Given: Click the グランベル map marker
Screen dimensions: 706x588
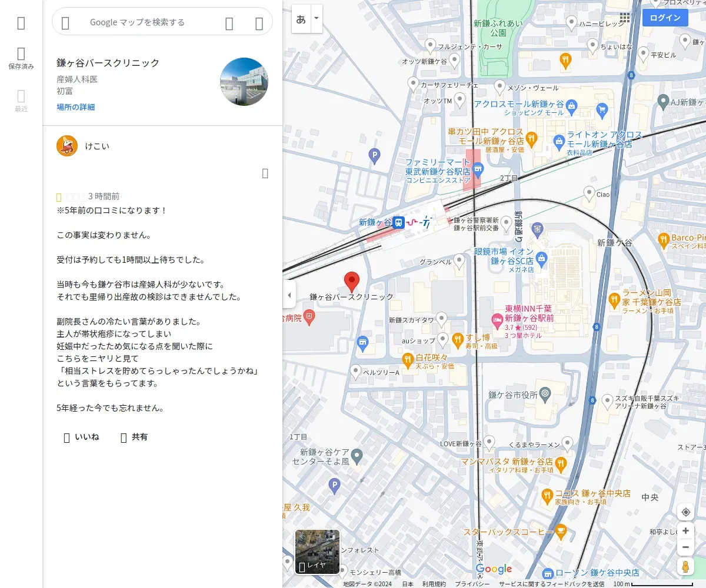Looking at the screenshot, I should coord(459,260).
